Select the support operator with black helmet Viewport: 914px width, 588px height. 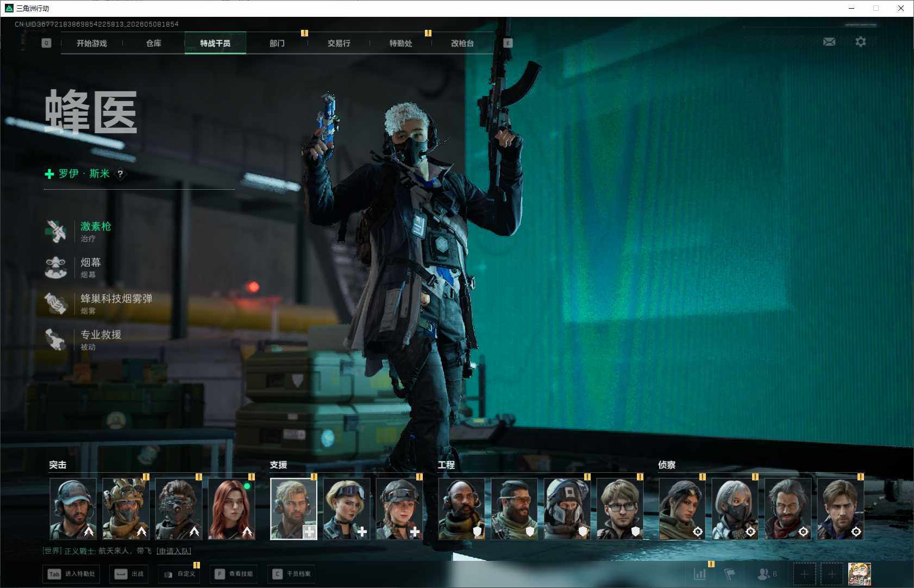pos(399,509)
